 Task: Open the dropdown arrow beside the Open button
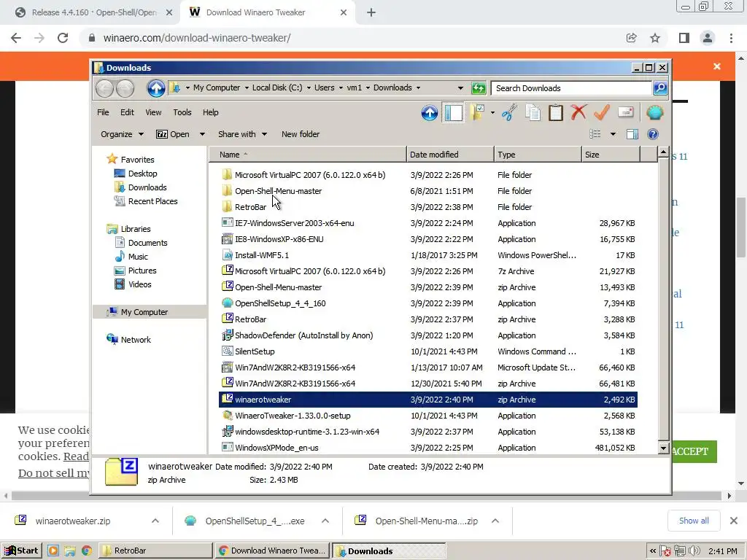202,134
